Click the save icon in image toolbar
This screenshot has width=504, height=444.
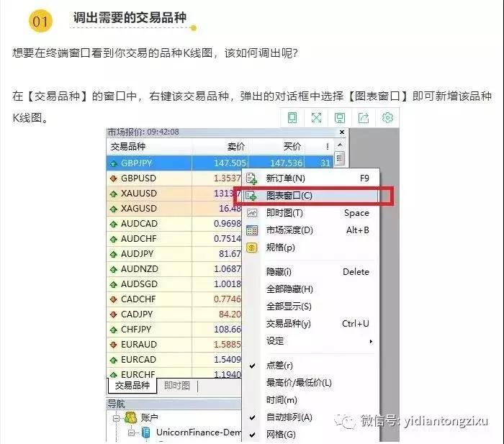click(340, 118)
